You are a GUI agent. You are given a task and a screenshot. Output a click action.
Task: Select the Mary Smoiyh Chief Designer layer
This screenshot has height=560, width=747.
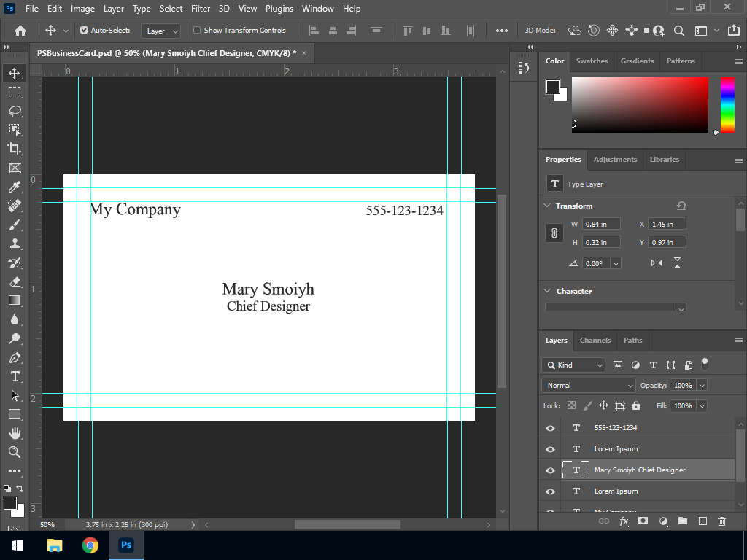tap(640, 470)
